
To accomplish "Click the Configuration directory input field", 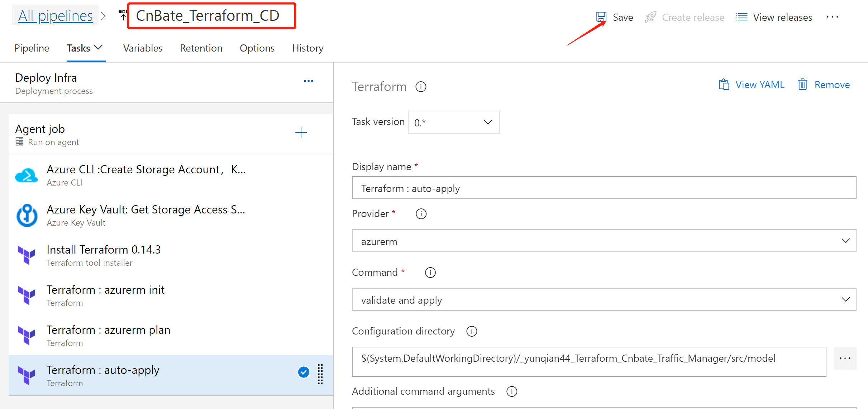I will pos(589,362).
